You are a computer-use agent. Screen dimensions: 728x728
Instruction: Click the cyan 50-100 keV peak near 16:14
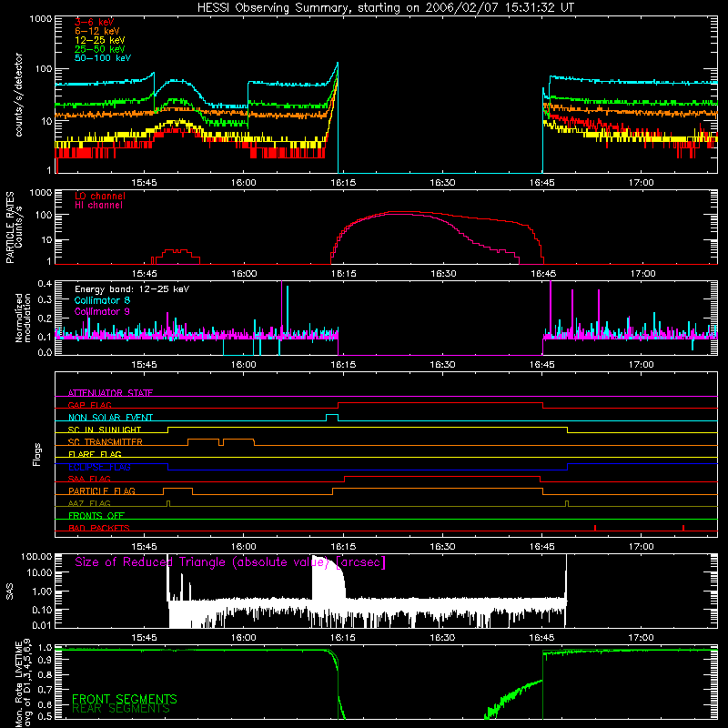pyautogui.click(x=338, y=63)
